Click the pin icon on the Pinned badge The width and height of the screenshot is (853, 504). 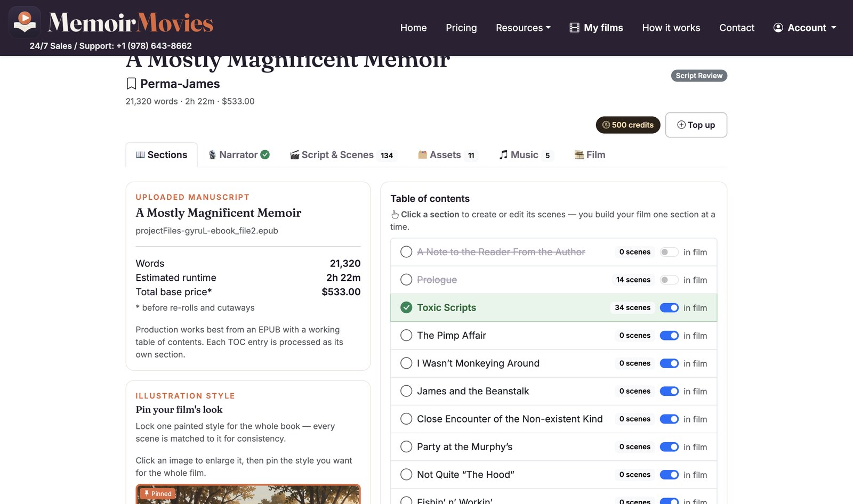point(147,494)
